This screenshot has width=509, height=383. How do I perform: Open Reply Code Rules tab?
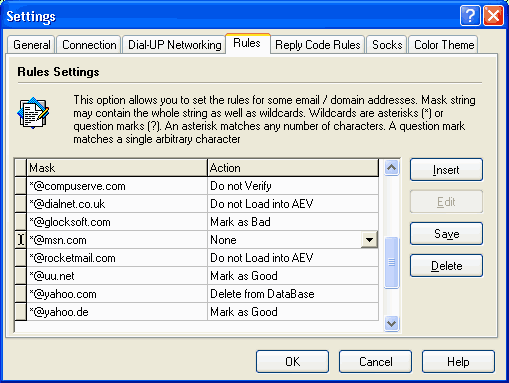[317, 45]
